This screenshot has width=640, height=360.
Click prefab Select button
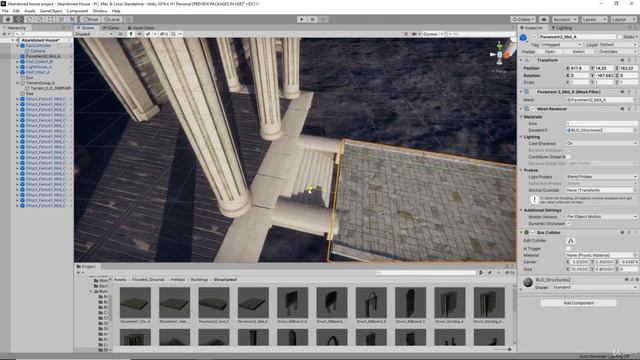[578, 52]
